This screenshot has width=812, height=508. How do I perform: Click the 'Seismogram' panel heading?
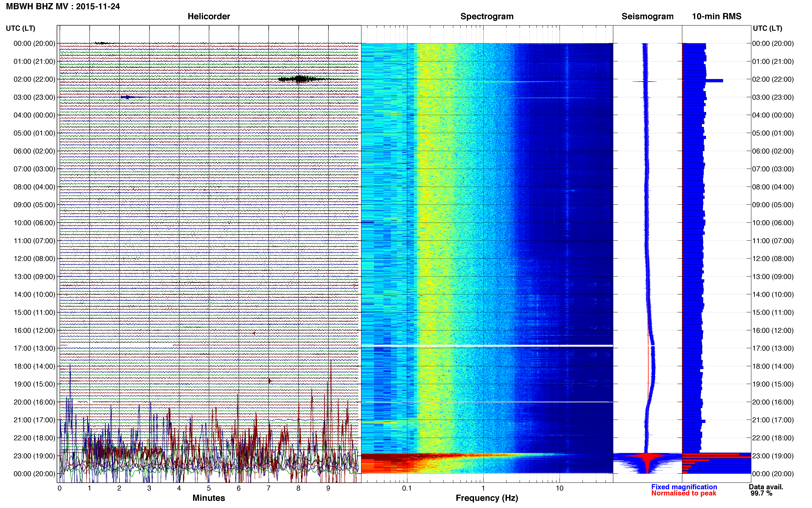(648, 16)
